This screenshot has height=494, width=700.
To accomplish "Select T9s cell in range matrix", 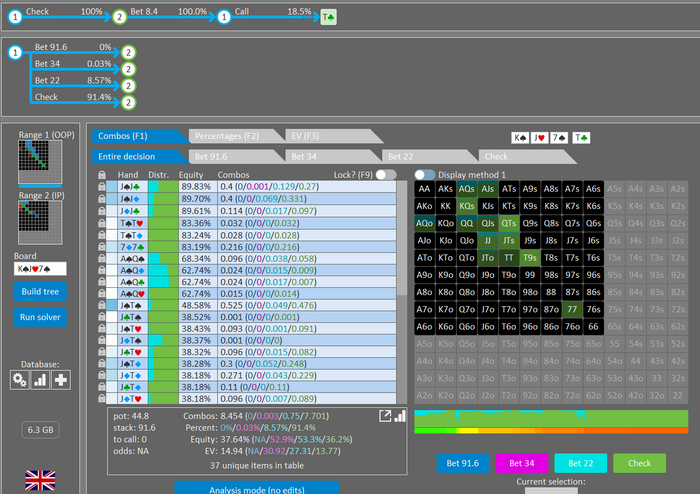I will 530,257.
